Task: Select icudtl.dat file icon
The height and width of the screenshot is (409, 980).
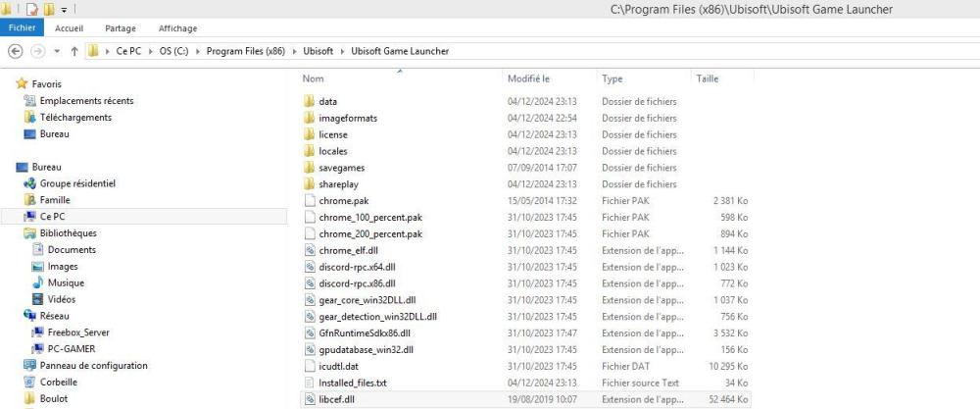Action: 310,366
